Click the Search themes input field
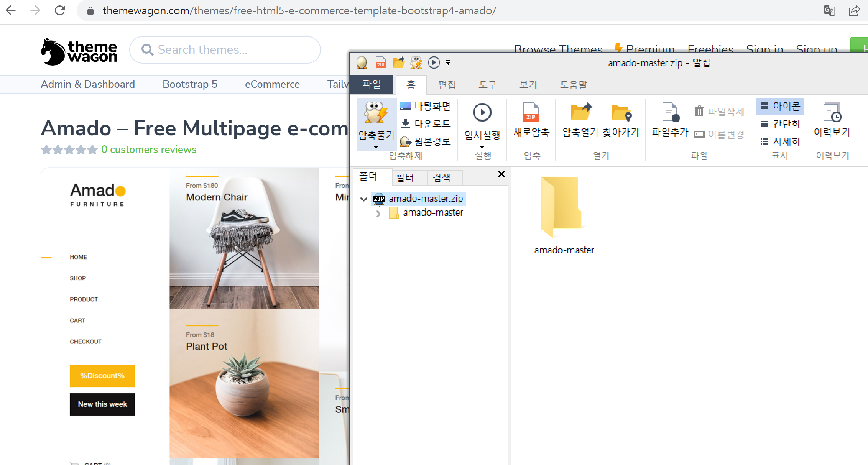This screenshot has width=868, height=465. point(230,50)
